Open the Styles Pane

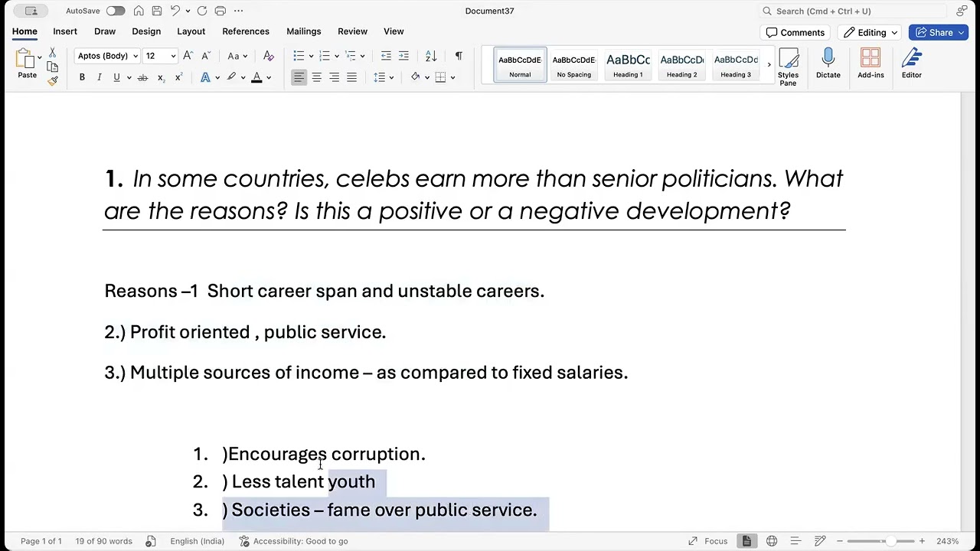pyautogui.click(x=788, y=67)
